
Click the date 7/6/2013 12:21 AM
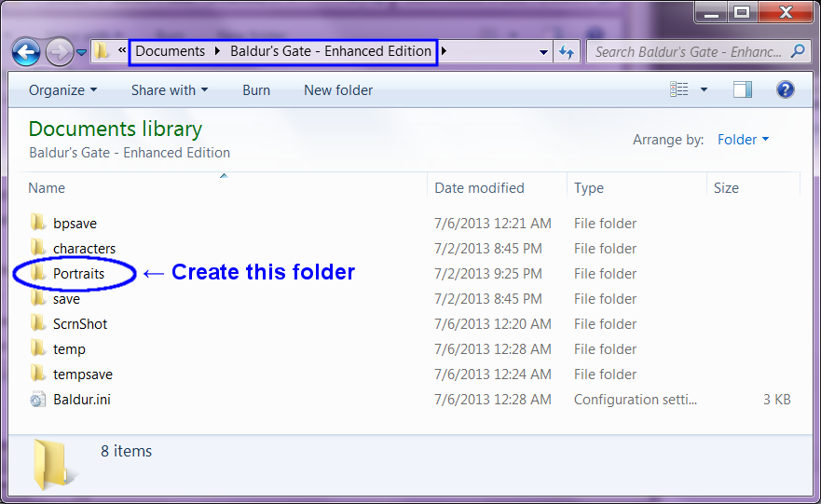(493, 224)
